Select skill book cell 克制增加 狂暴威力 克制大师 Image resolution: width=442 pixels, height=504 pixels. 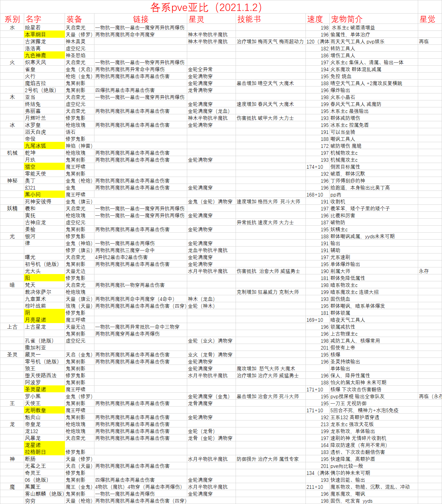pos(271,292)
